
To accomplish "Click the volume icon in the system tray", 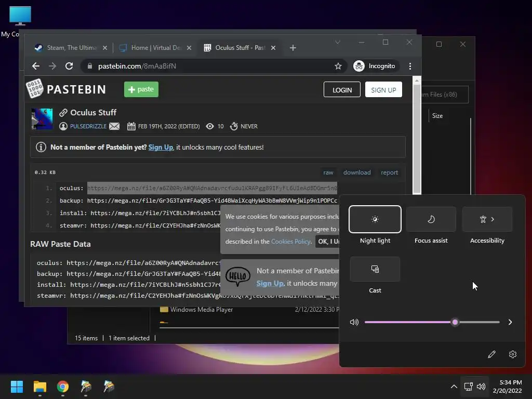I will tap(481, 387).
